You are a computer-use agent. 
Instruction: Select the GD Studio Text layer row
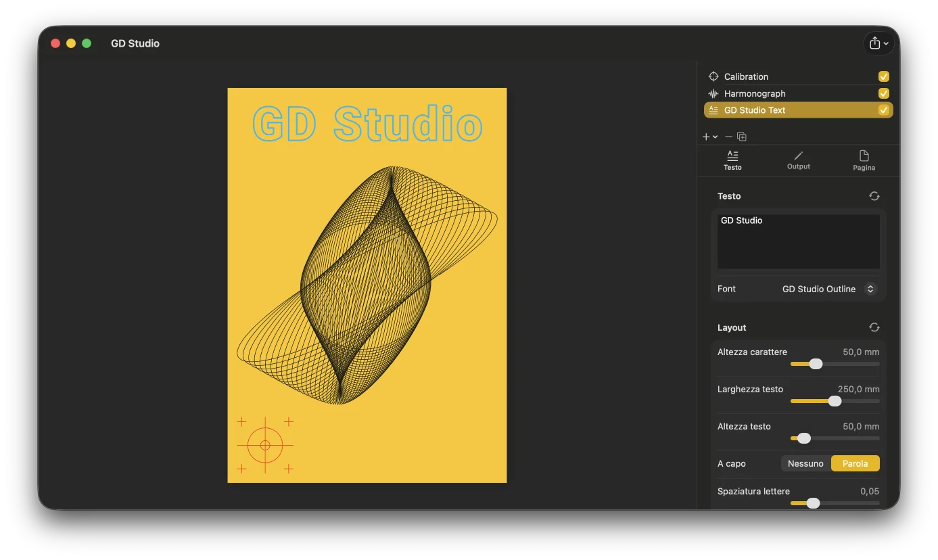coord(798,110)
